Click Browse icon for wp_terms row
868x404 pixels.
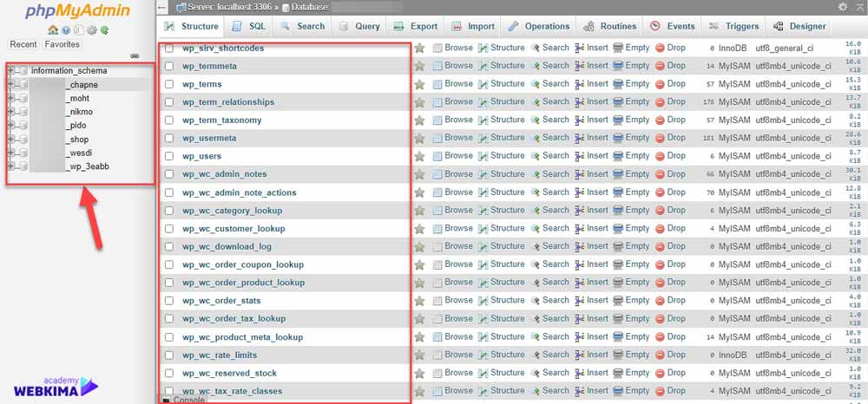tap(437, 84)
